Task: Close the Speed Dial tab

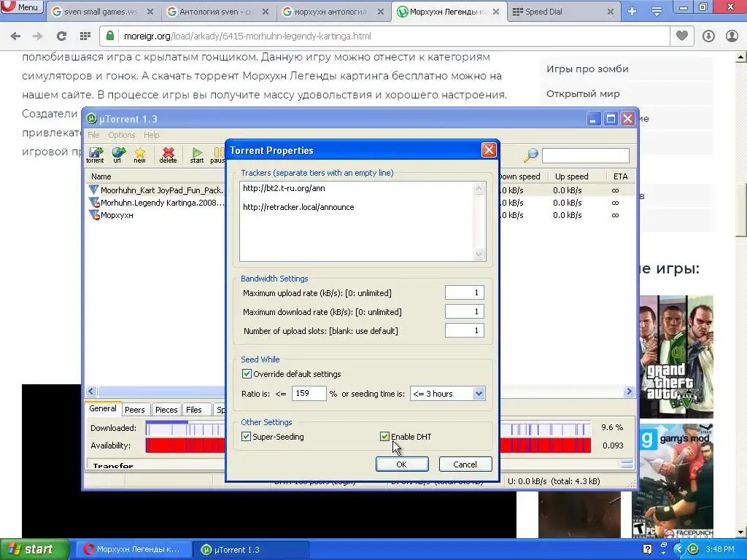Action: tap(611, 12)
